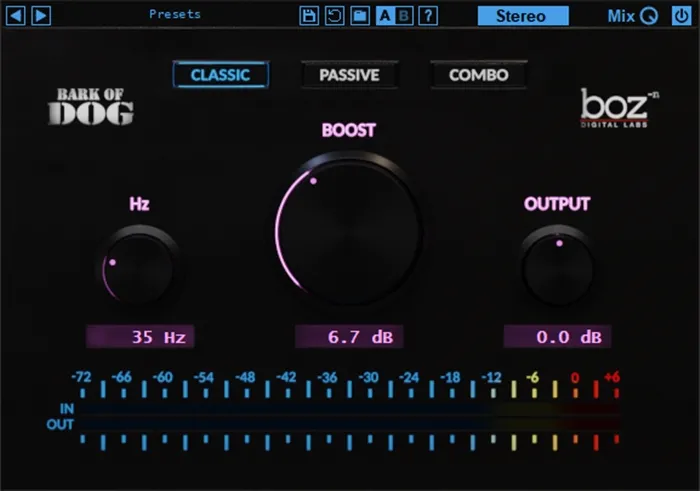This screenshot has width=700, height=491.
Task: Click the 6.7 dB boost value field
Action: [349, 337]
